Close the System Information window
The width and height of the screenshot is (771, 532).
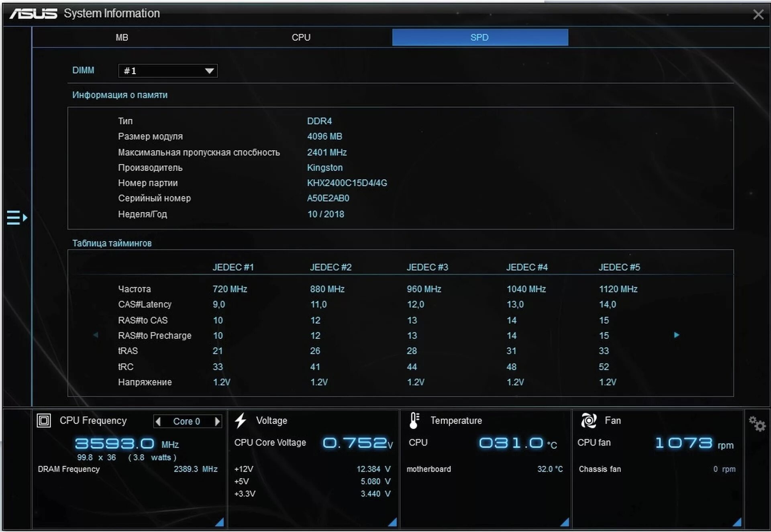point(758,14)
